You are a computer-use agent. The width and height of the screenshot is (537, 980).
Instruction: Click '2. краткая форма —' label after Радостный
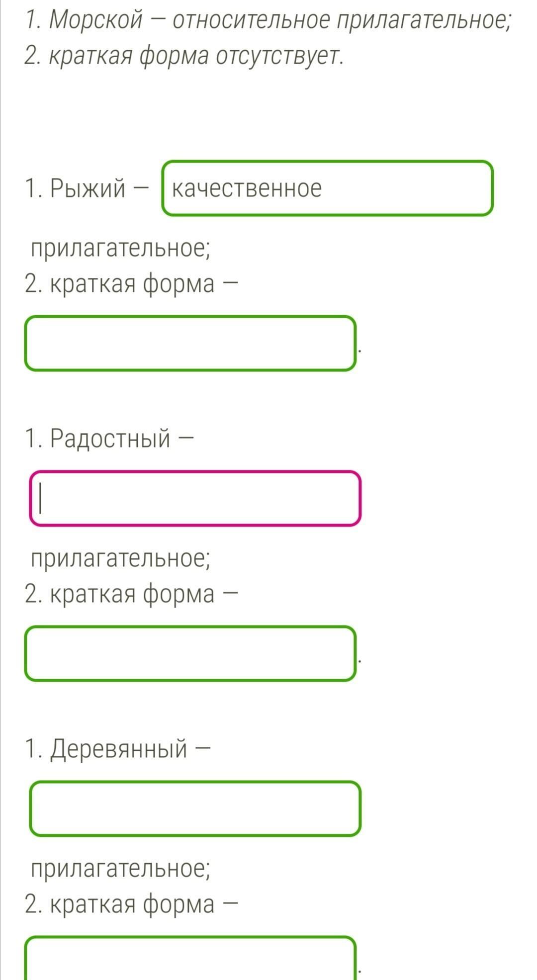[131, 594]
